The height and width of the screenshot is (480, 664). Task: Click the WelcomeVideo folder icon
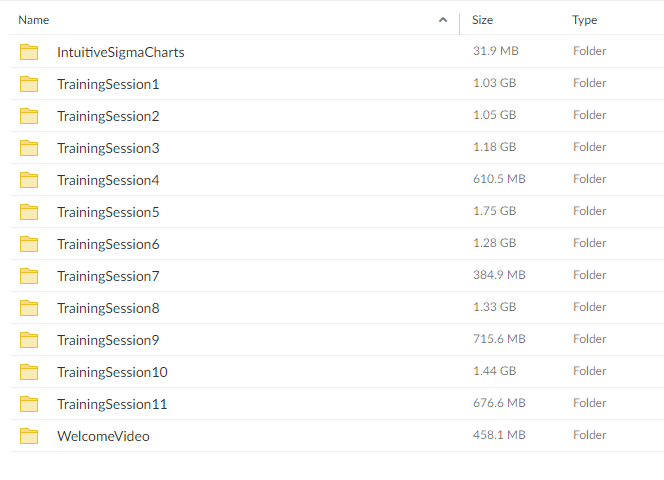click(x=29, y=436)
